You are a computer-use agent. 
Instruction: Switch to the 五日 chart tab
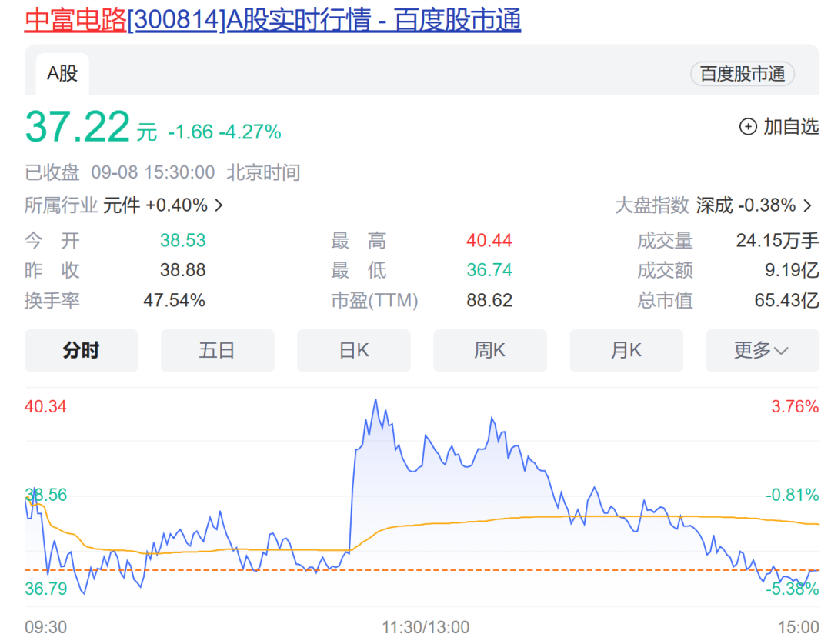[x=217, y=350]
